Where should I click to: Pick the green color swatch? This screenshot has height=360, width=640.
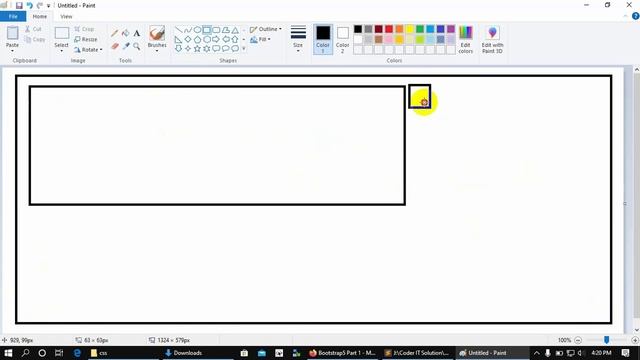[420, 29]
